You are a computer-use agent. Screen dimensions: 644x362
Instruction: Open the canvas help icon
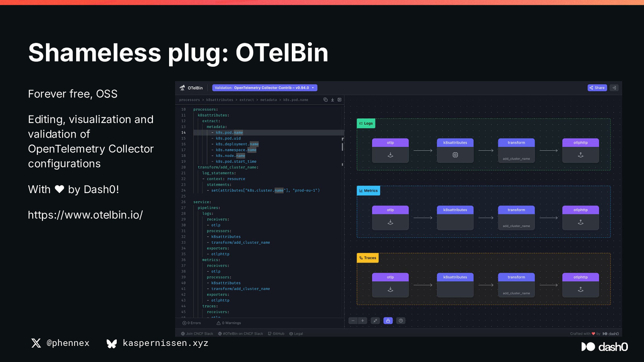pyautogui.click(x=400, y=321)
